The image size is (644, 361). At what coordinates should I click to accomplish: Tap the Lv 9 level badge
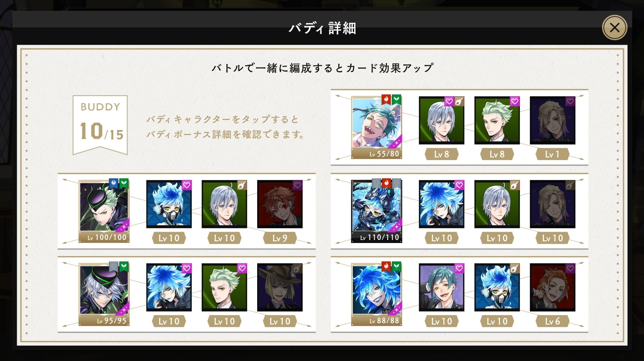[x=280, y=238]
